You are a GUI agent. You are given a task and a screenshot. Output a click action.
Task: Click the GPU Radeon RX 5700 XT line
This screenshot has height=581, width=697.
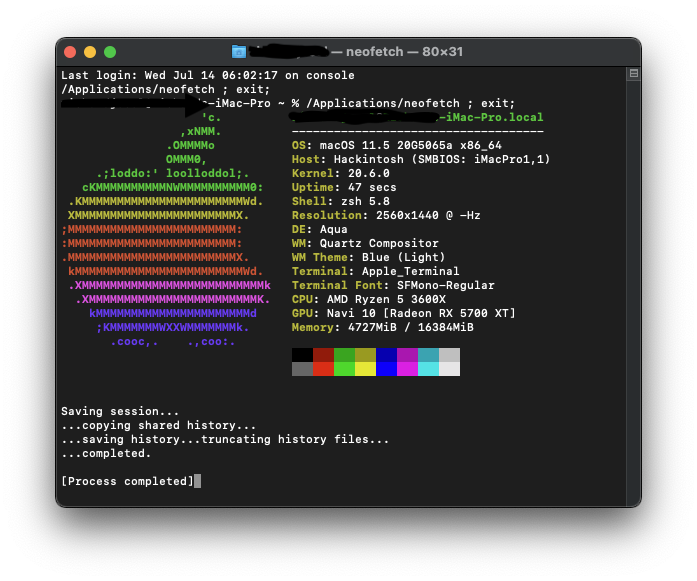point(403,313)
